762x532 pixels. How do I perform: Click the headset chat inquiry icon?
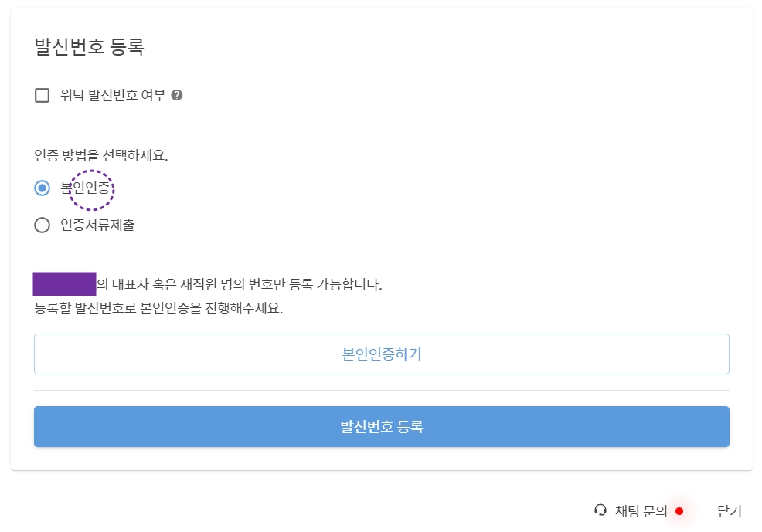(x=600, y=510)
